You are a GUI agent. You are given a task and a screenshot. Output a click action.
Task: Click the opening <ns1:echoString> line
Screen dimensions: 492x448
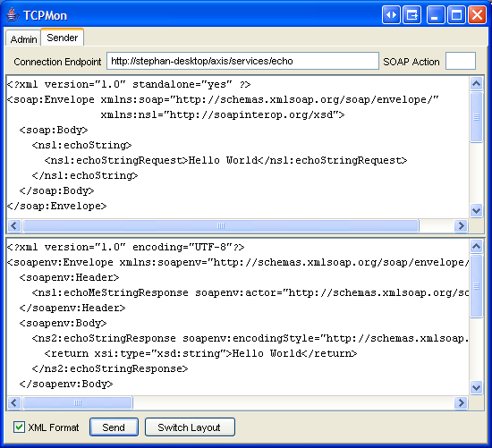pos(81,145)
